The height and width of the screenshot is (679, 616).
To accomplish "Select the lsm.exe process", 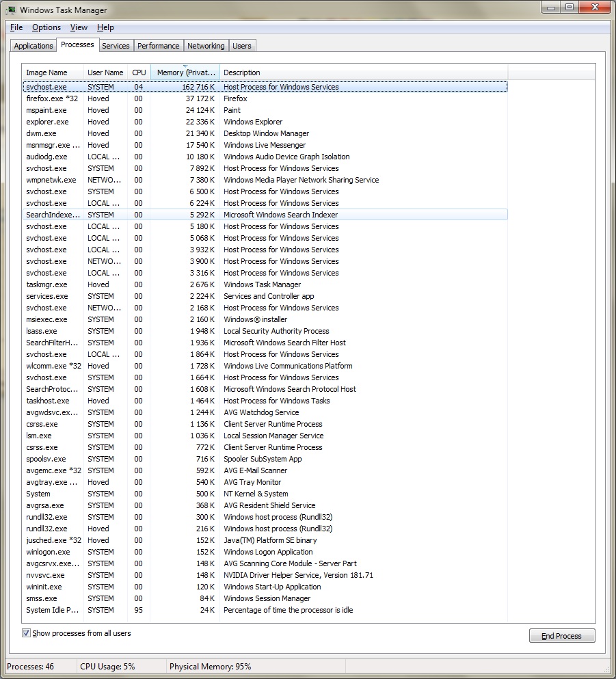I will 265,436.
